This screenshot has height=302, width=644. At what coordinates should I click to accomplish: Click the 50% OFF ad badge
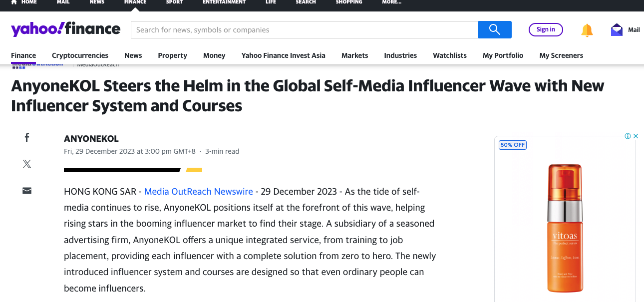pos(513,145)
